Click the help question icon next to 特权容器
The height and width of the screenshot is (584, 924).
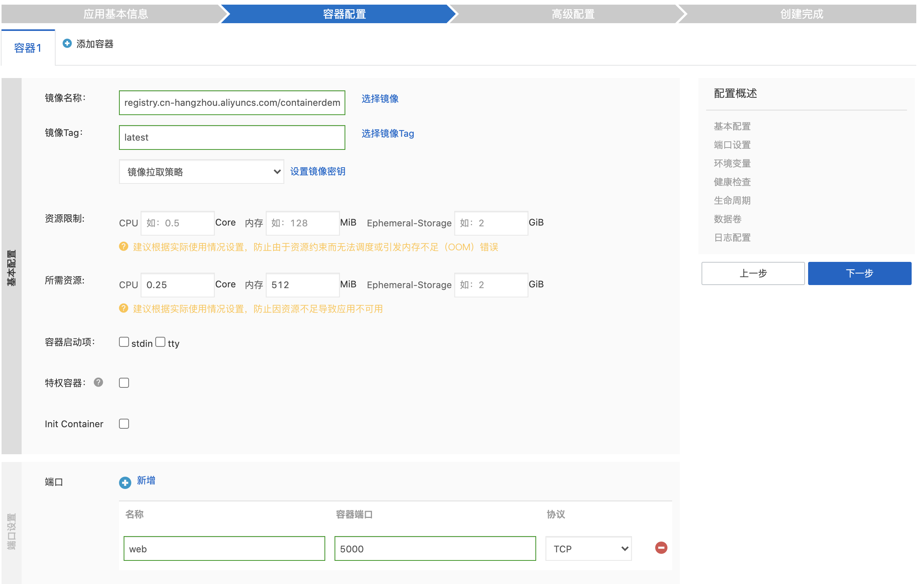click(99, 382)
